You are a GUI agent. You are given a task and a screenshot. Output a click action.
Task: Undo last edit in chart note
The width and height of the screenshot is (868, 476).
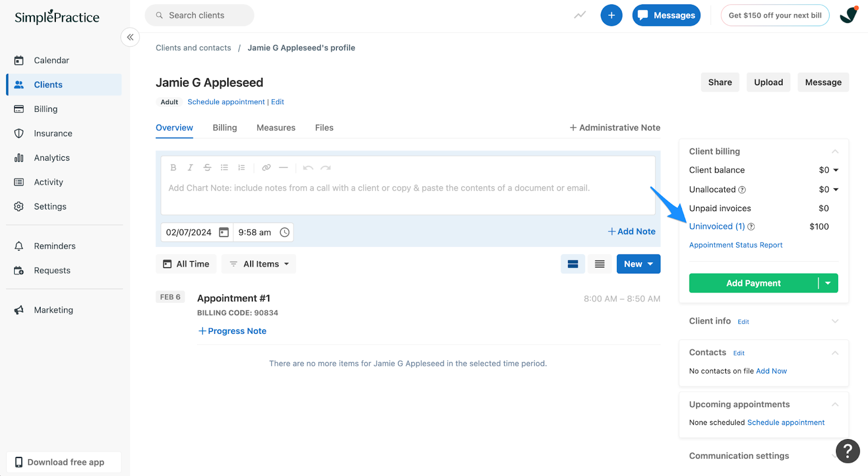[x=308, y=168]
